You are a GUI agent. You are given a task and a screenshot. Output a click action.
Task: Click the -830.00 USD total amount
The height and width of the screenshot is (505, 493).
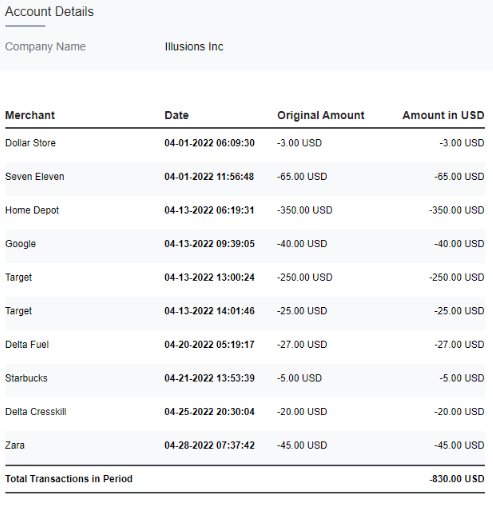pyautogui.click(x=457, y=479)
